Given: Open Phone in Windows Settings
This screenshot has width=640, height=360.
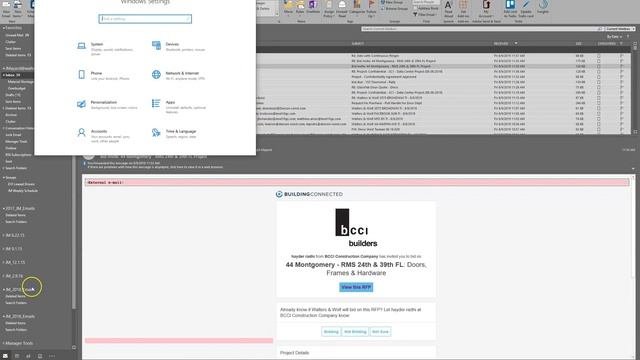Looking at the screenshot, I should (103, 76).
